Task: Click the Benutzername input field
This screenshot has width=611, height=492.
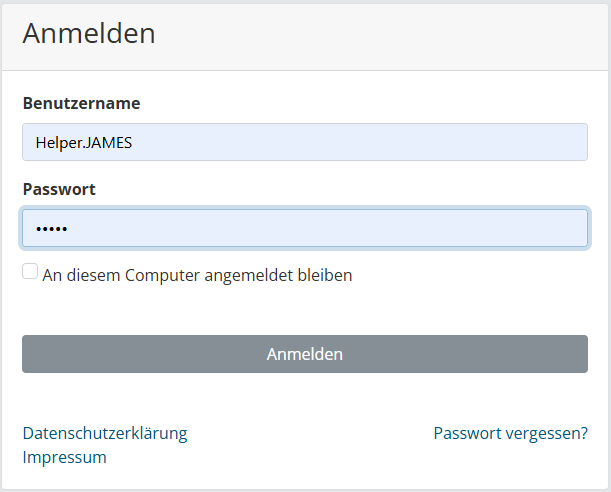Action: click(304, 142)
